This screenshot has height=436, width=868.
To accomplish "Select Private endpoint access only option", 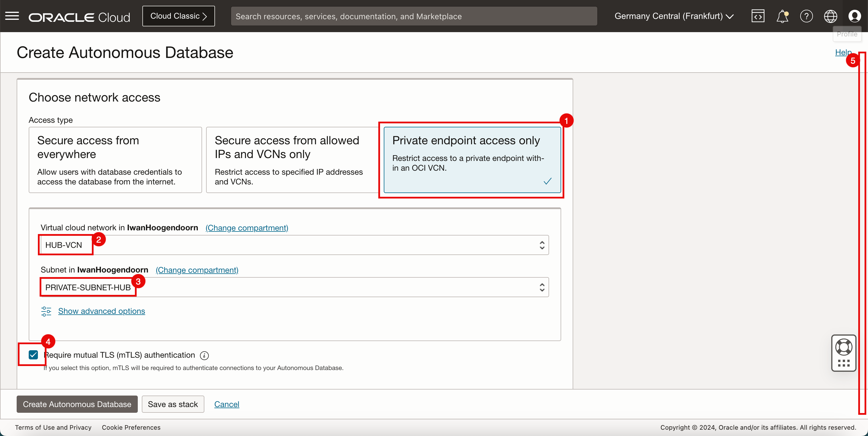I will click(x=472, y=159).
